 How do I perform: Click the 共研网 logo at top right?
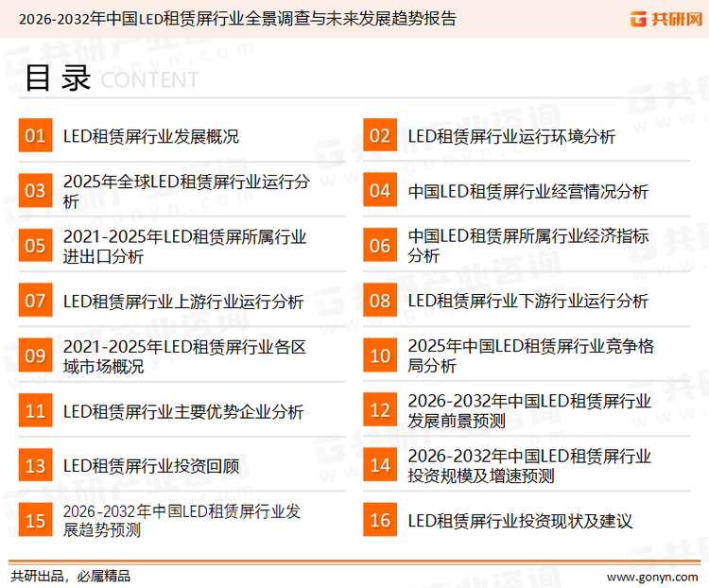coord(665,19)
